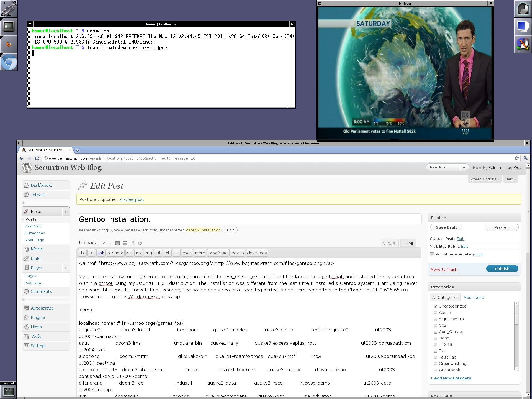
Task: Click the post title field
Action: [249, 219]
